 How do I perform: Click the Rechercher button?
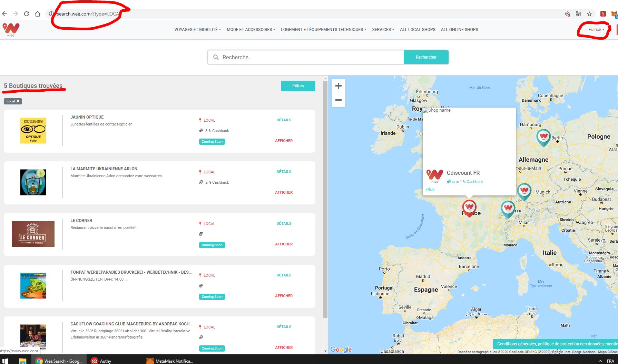(426, 57)
